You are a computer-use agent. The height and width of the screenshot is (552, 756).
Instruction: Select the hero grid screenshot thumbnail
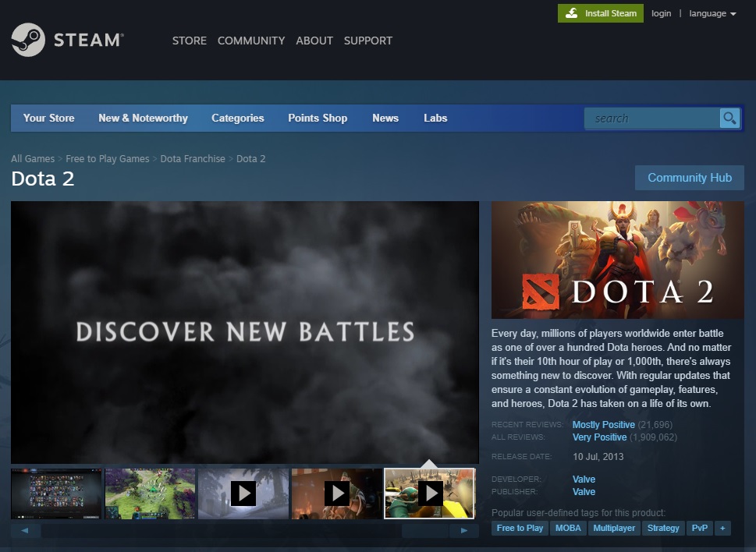coord(56,494)
